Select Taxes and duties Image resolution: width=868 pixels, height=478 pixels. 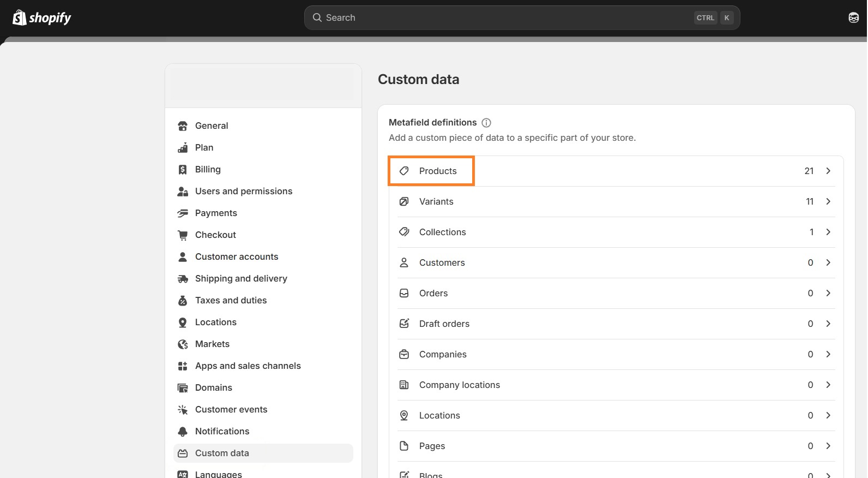[263, 300]
